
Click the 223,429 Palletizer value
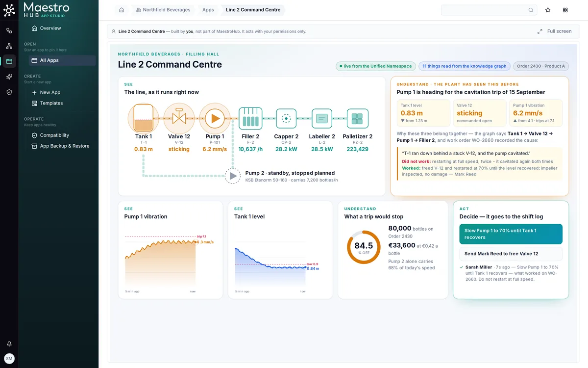[357, 149]
